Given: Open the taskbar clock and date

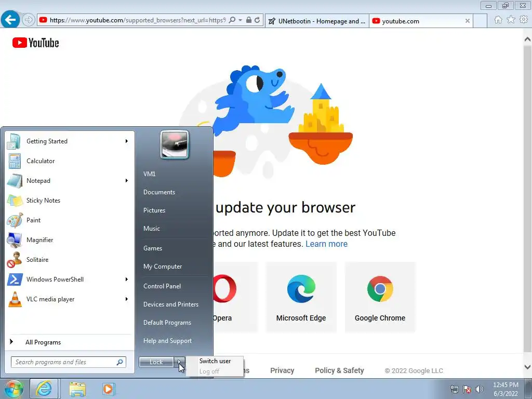Looking at the screenshot, I should point(506,389).
